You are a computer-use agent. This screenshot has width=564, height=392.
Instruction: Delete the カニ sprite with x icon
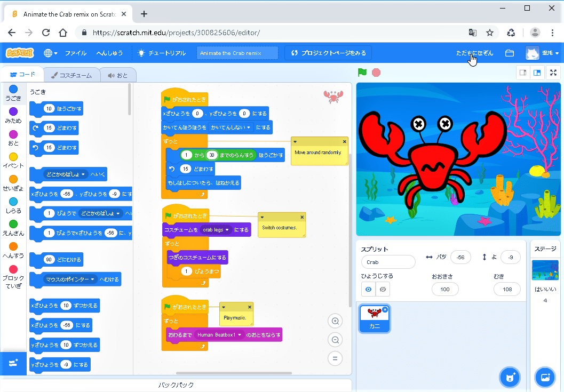(385, 310)
